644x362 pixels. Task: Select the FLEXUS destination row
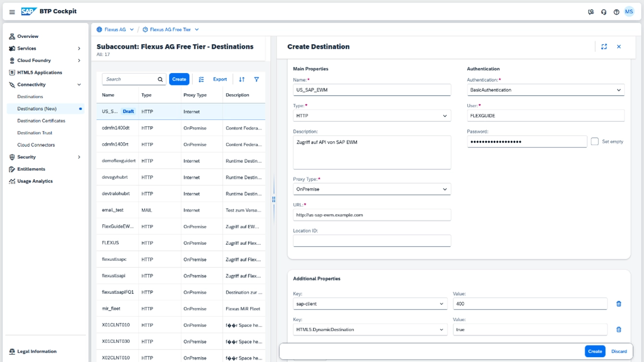coord(181,243)
